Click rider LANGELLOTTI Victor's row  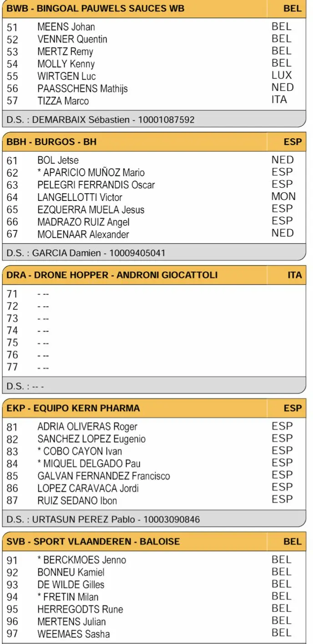click(x=80, y=197)
